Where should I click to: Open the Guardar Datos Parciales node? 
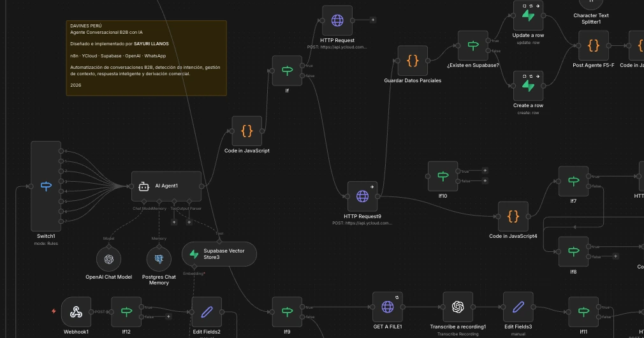click(x=413, y=61)
